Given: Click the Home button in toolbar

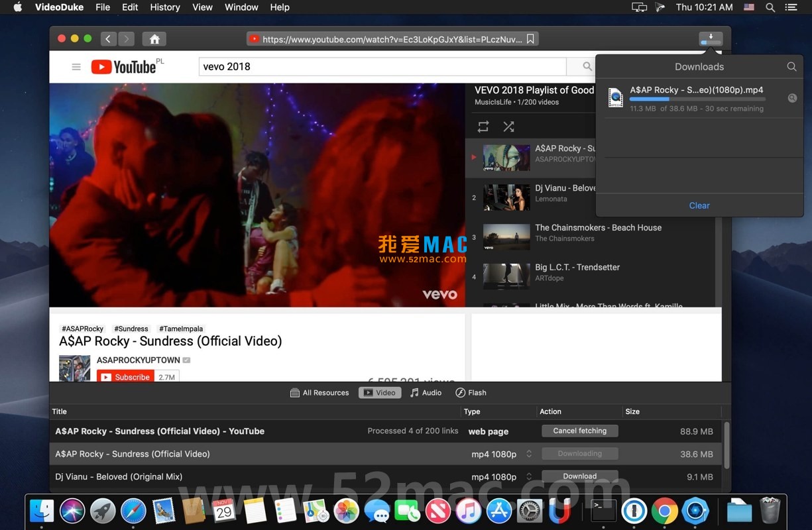Looking at the screenshot, I should point(154,39).
